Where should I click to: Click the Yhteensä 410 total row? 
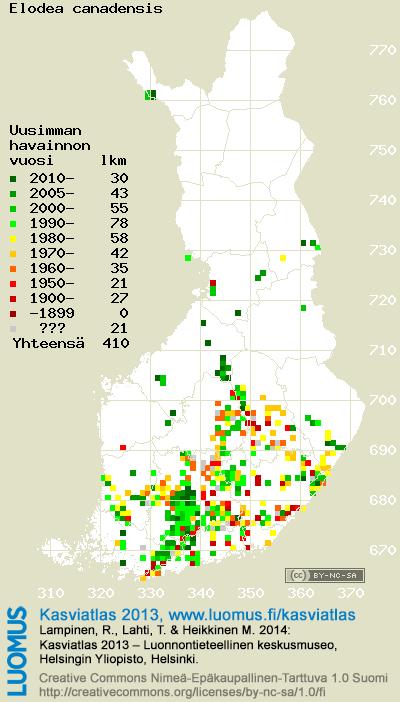(x=71, y=344)
